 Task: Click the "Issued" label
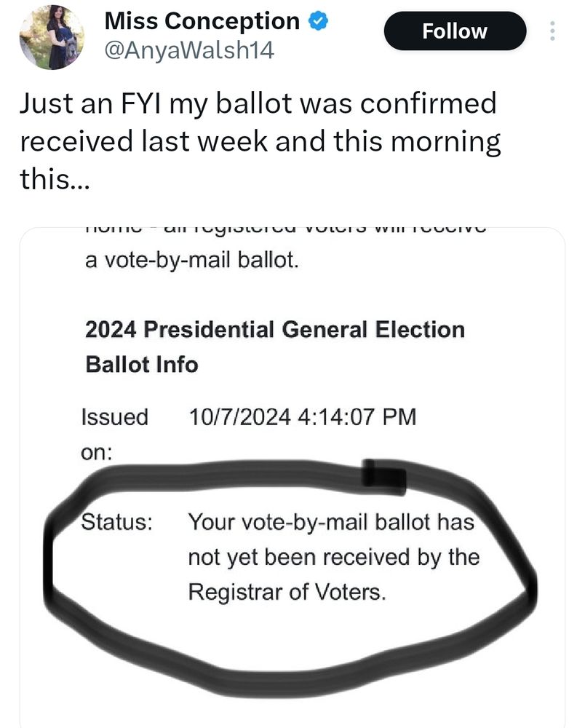coord(114,417)
